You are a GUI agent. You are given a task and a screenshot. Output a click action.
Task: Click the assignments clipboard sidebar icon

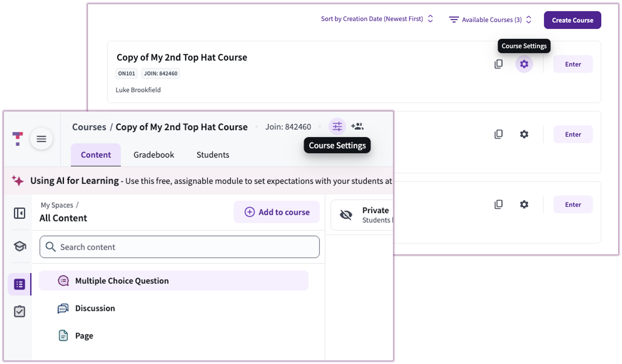point(19,311)
